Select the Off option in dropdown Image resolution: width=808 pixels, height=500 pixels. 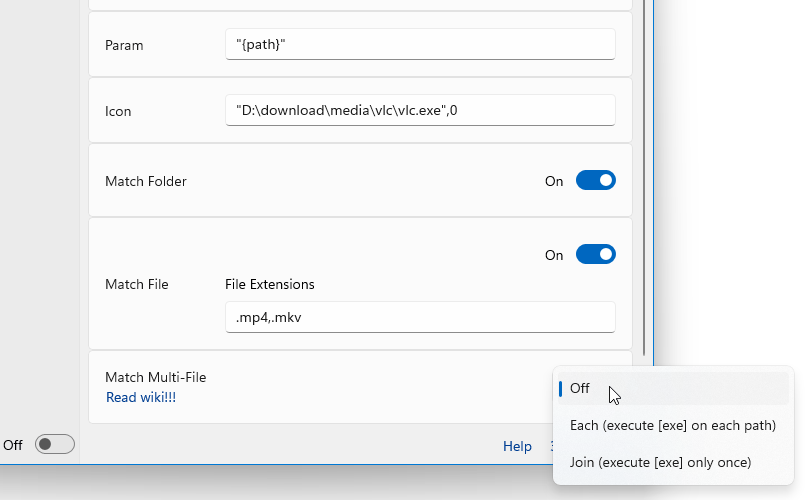point(673,388)
